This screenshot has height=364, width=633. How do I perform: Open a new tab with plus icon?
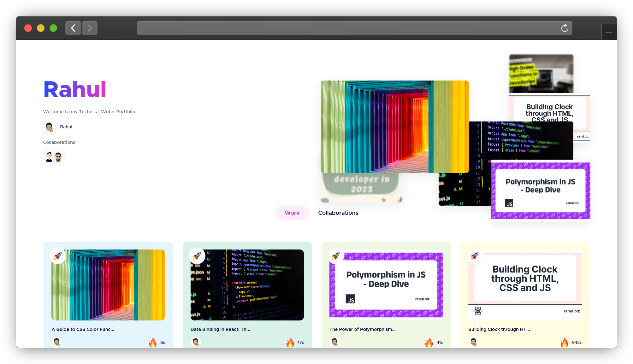(609, 32)
